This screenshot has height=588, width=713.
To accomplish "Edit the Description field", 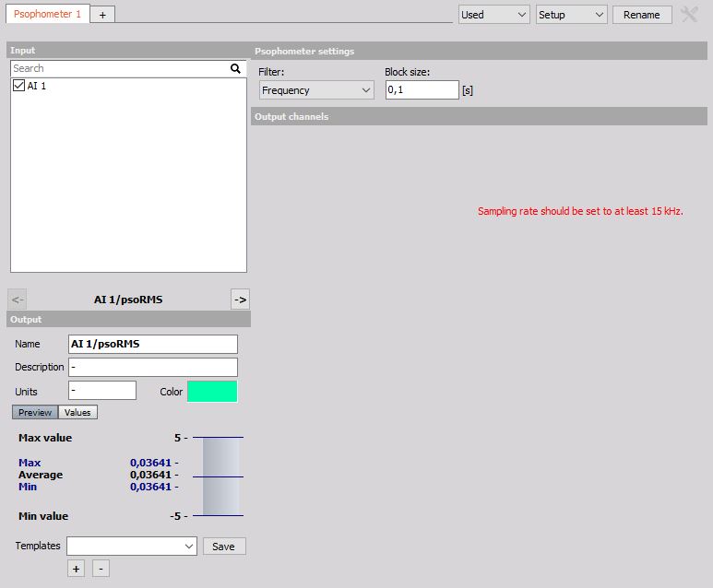I will (x=153, y=367).
